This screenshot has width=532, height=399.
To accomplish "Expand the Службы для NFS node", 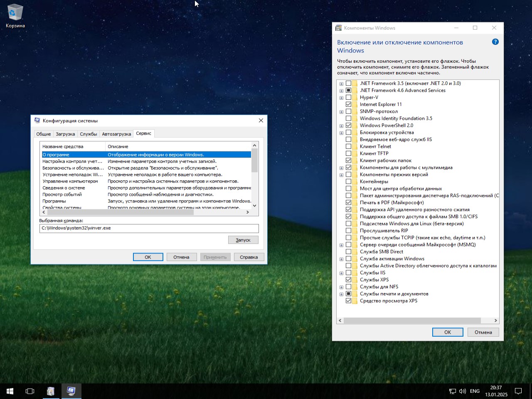I will [x=341, y=287].
